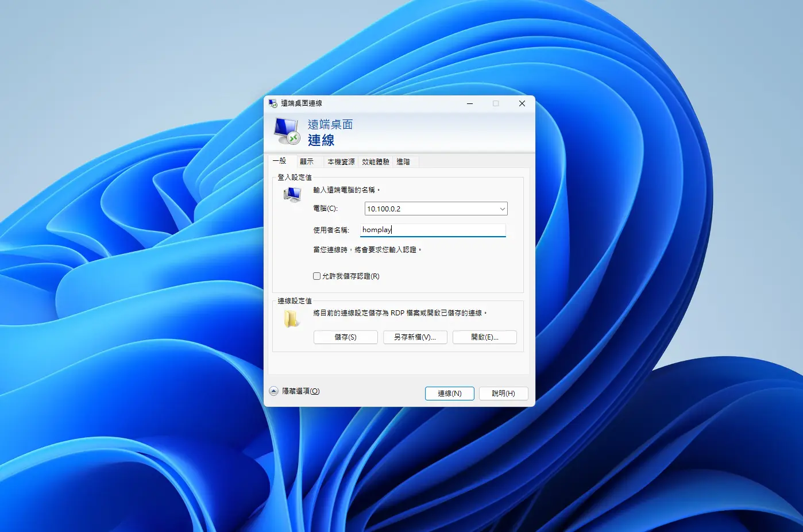The height and width of the screenshot is (532, 803).
Task: Click the 儲存(S) button
Action: [x=345, y=337]
